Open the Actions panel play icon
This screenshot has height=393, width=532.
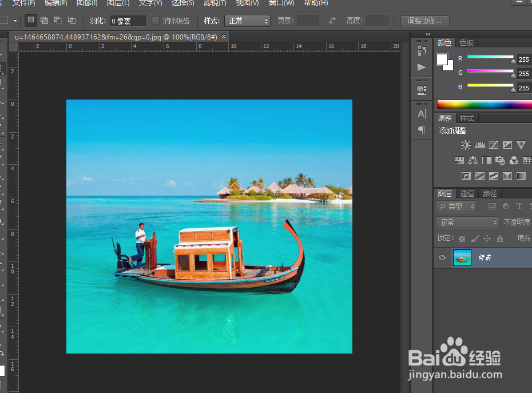[422, 67]
